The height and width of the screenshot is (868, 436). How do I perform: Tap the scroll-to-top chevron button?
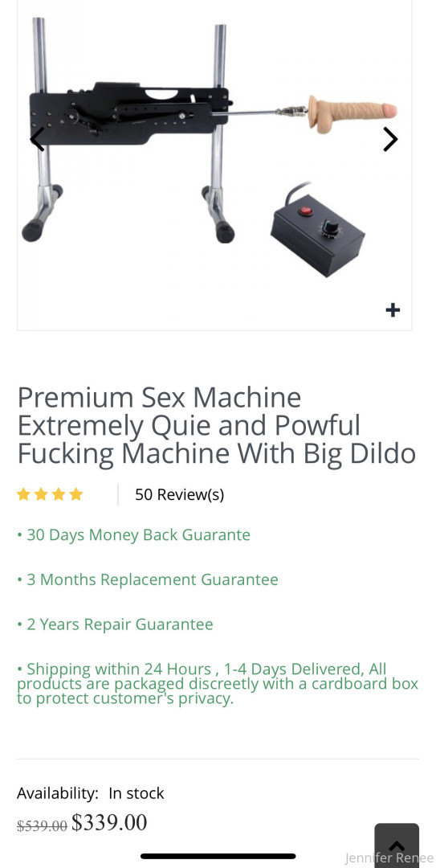[397, 845]
